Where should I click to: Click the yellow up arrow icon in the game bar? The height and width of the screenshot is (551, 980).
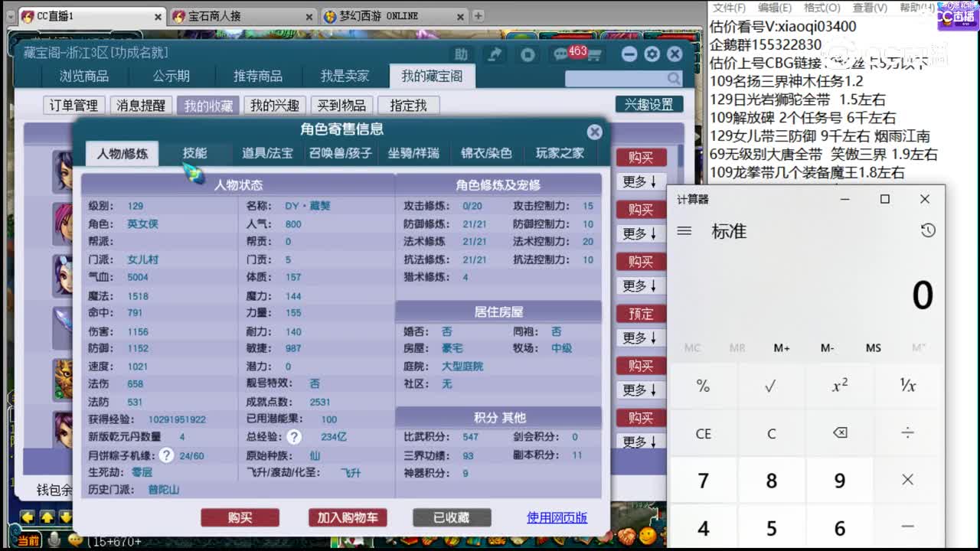point(47,517)
